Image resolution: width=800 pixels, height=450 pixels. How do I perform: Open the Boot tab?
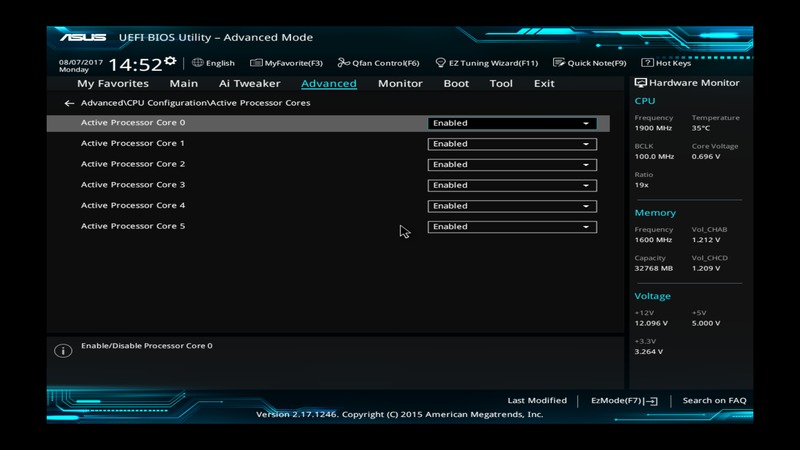click(x=456, y=84)
